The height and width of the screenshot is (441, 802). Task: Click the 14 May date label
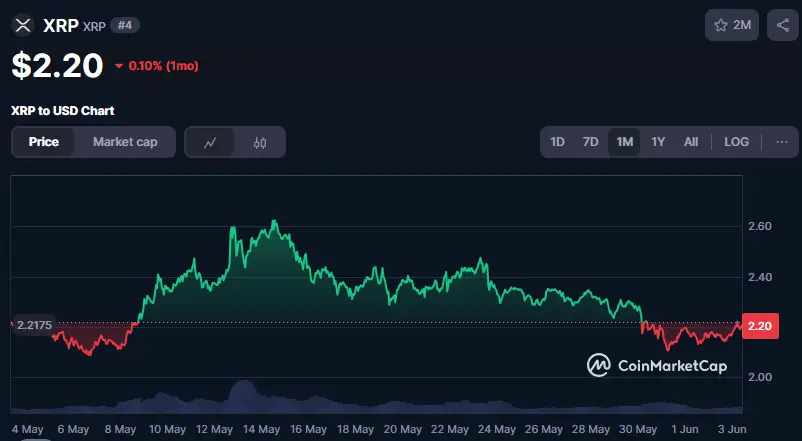tap(261, 429)
